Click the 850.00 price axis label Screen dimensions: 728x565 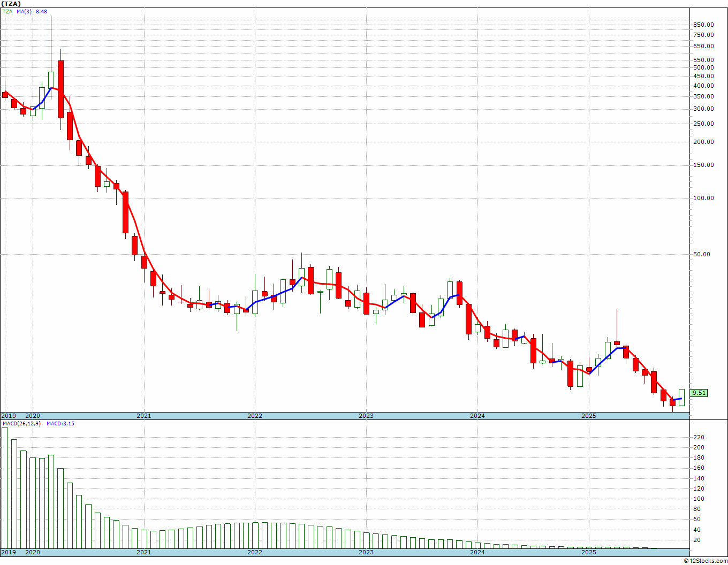(703, 25)
